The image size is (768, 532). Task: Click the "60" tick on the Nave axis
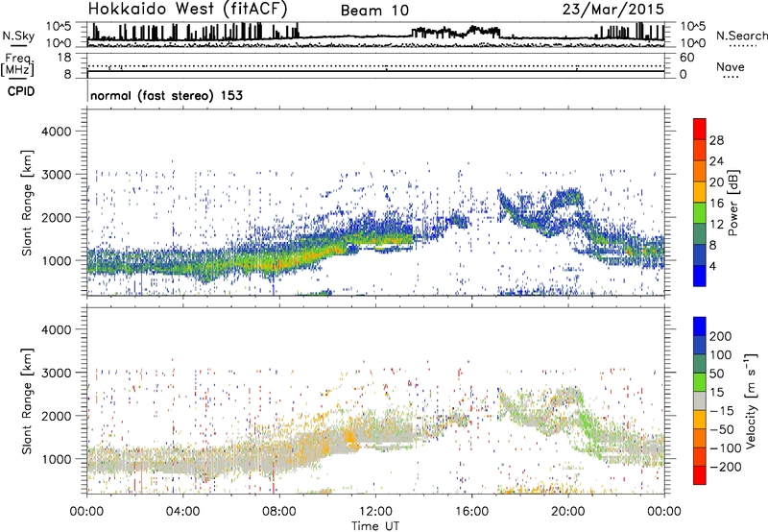tap(686, 58)
